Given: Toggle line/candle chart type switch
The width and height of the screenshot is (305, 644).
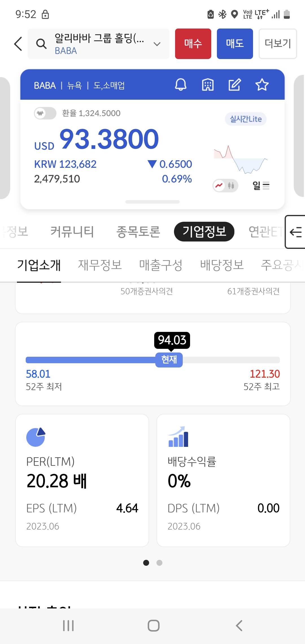Looking at the screenshot, I should pos(225,186).
